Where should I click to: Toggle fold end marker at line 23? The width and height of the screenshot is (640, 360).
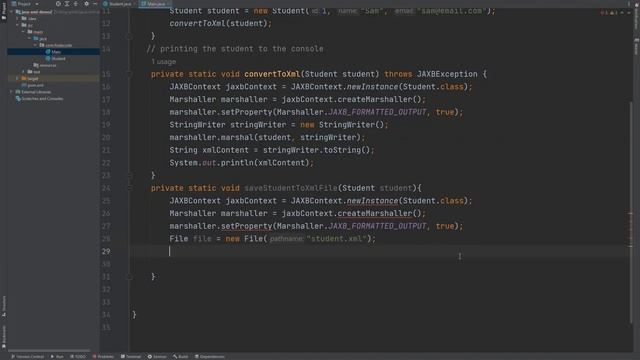129,176
